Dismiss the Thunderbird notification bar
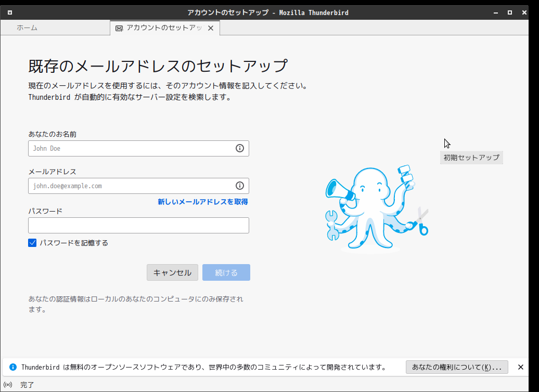Image resolution: width=539 pixels, height=392 pixels. [520, 367]
